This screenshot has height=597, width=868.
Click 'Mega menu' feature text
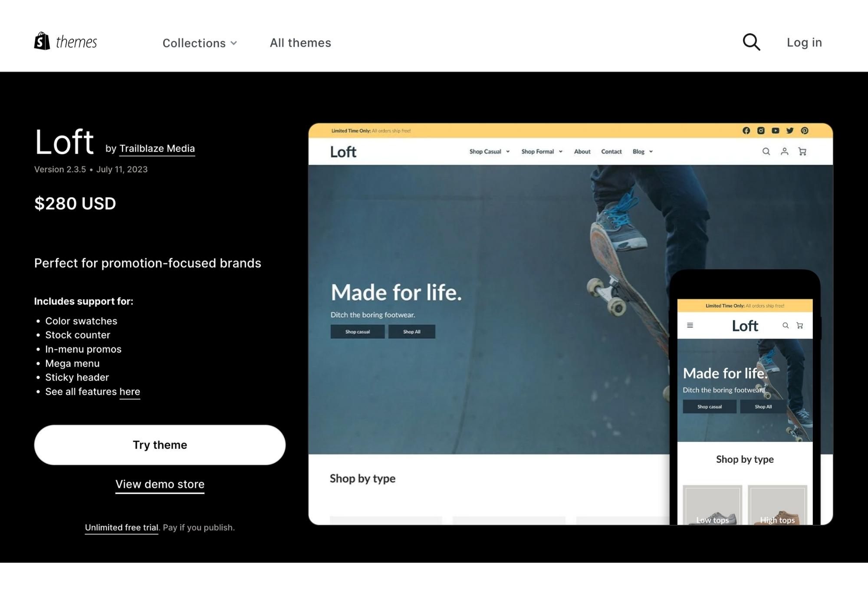click(x=72, y=363)
